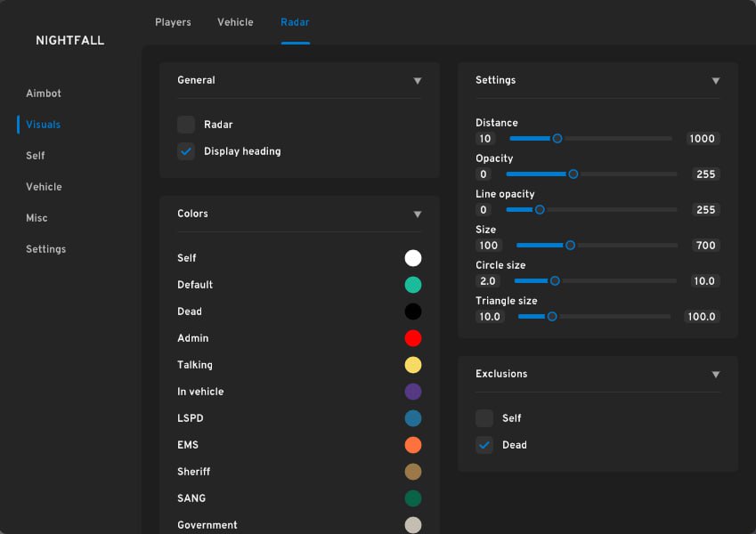This screenshot has height=534, width=756.
Task: Uncheck the Dead exclusion checkbox
Action: (484, 445)
